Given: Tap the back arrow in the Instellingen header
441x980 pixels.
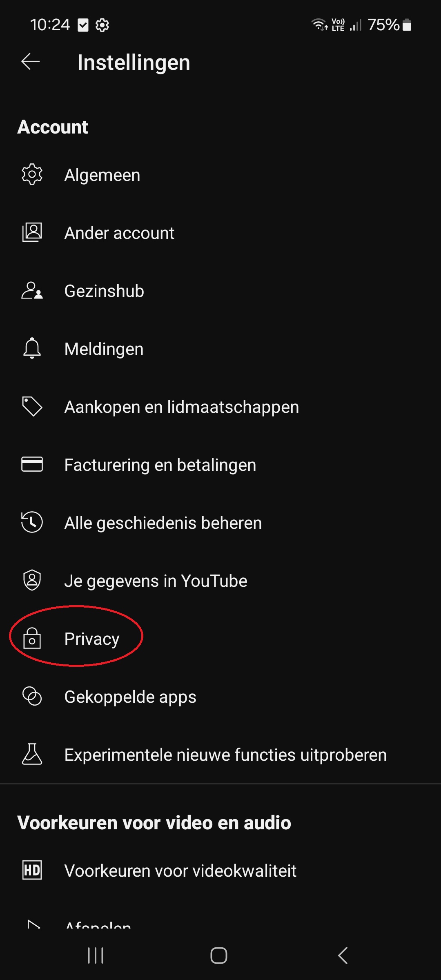Looking at the screenshot, I should pyautogui.click(x=31, y=62).
